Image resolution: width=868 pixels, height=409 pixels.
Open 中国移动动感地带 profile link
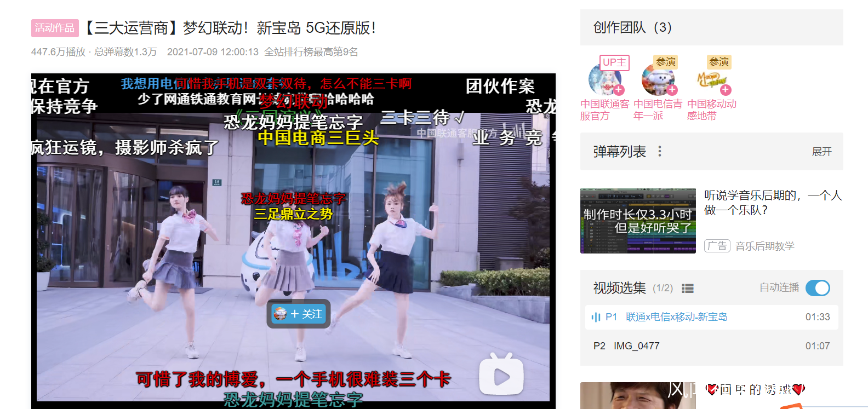712,110
